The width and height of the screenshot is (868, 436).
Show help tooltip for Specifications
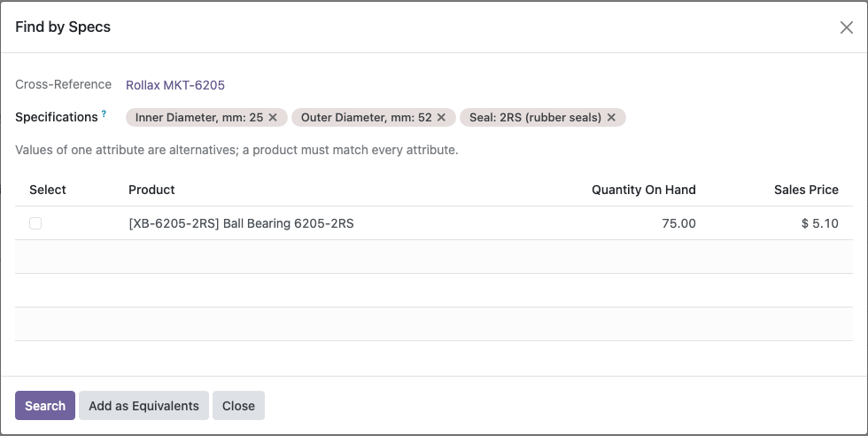point(104,113)
